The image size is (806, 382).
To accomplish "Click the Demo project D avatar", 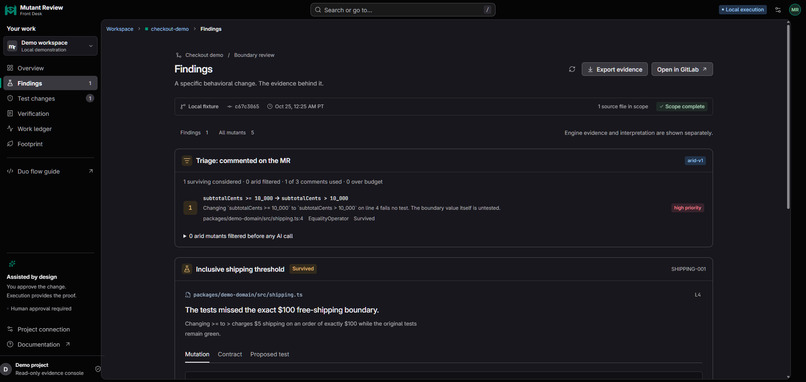I will 6,369.
